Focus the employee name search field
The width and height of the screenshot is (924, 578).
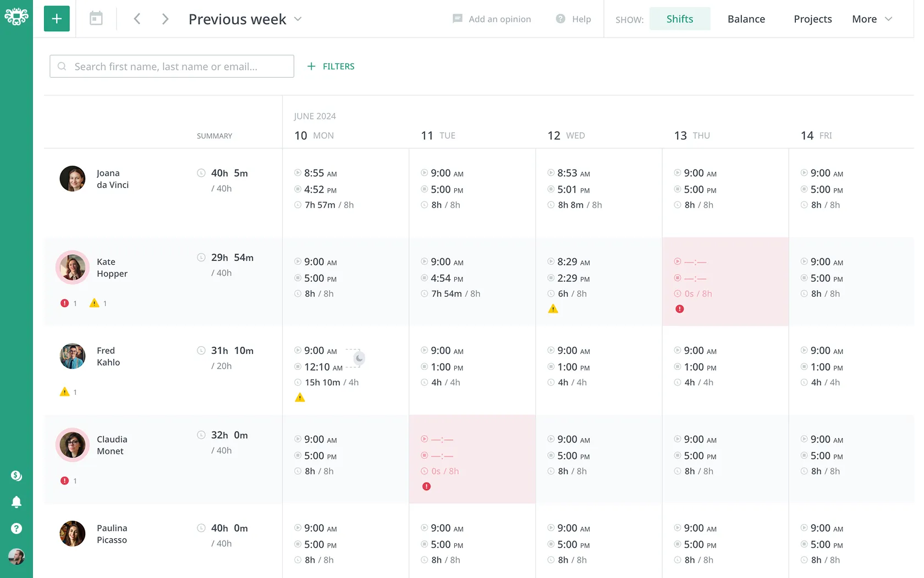(172, 66)
